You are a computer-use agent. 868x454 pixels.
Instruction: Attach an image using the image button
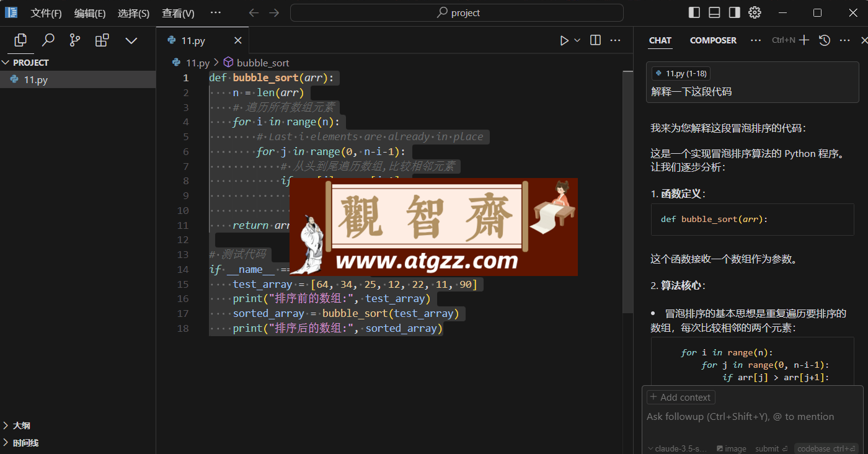[732, 448]
